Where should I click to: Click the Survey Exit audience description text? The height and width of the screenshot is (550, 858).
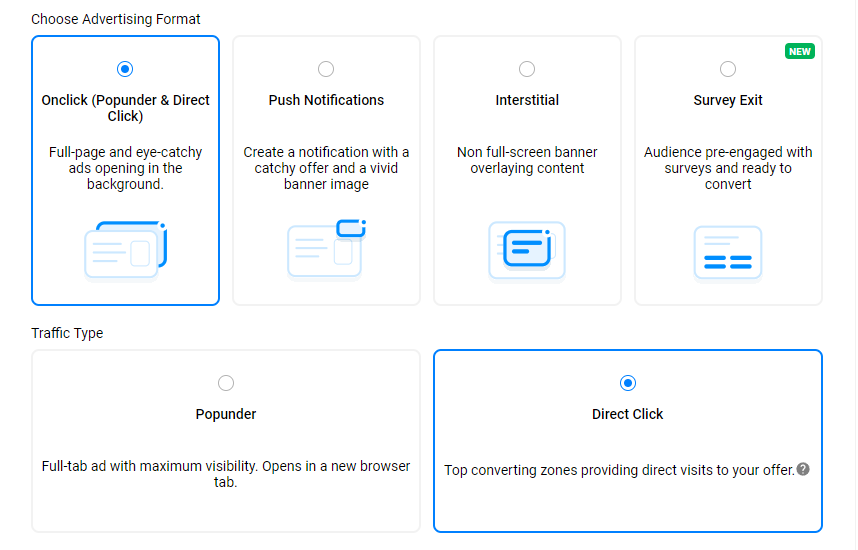pyautogui.click(x=728, y=168)
